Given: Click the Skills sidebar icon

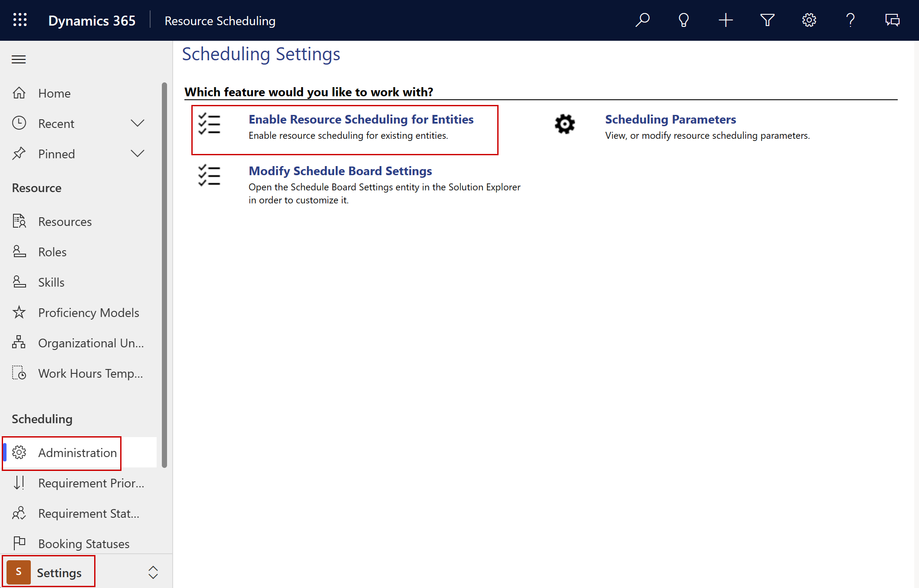Looking at the screenshot, I should pos(19,281).
